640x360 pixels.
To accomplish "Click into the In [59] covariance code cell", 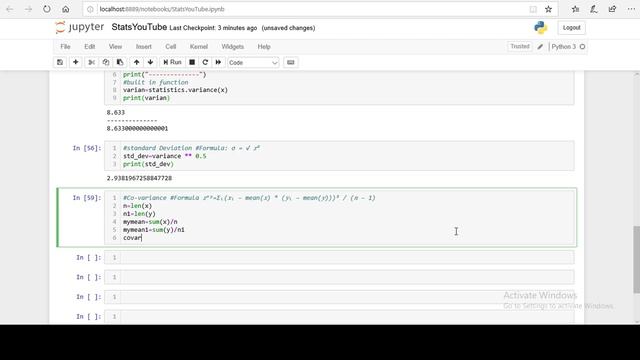I will coord(340,218).
